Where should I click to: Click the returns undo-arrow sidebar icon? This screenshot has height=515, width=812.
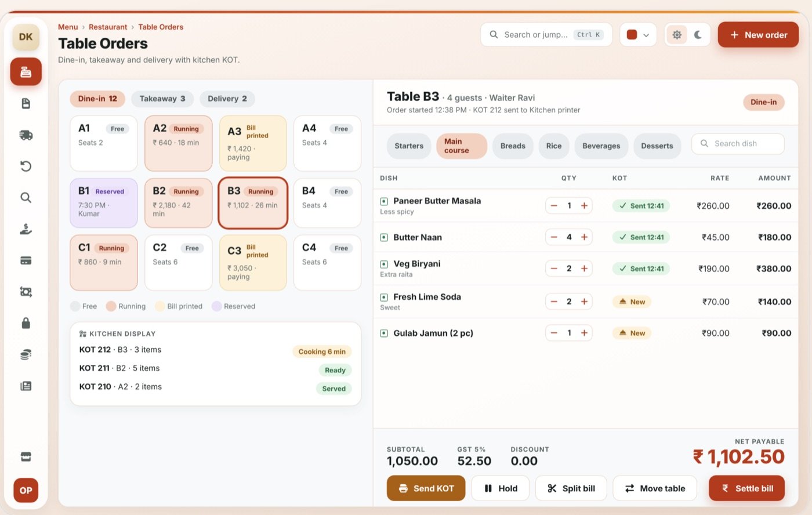[x=26, y=166]
